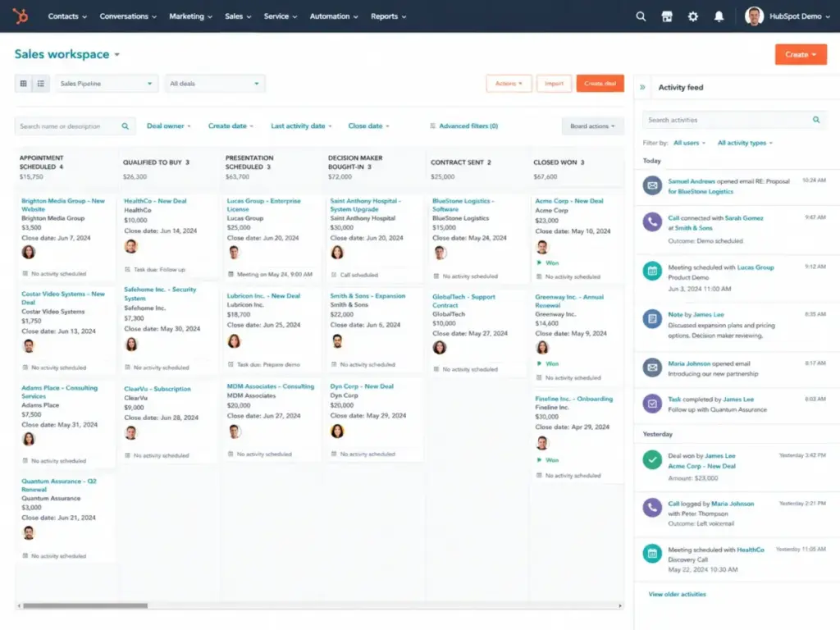Screen dimensions: 840x630
Task: Click email icon for Samuel Andrews activity
Action: (x=652, y=185)
